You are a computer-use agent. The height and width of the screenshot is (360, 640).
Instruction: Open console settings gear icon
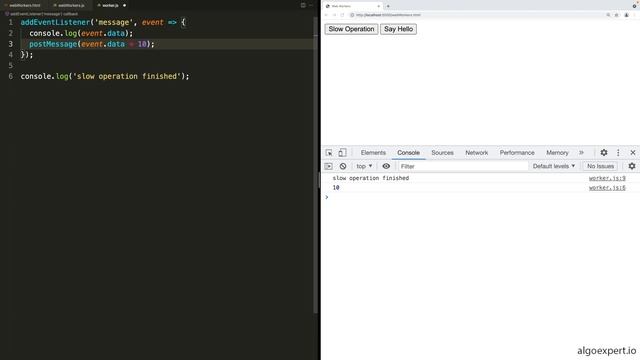pos(632,166)
